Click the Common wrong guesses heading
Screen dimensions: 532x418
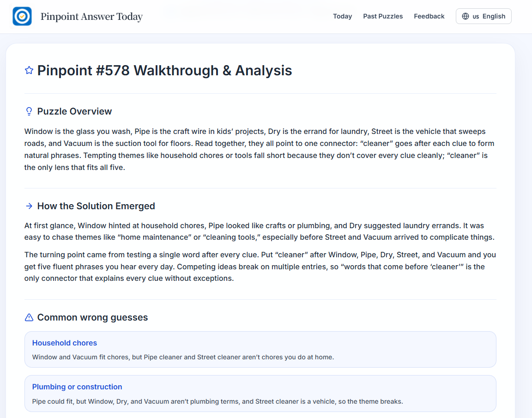(92, 317)
